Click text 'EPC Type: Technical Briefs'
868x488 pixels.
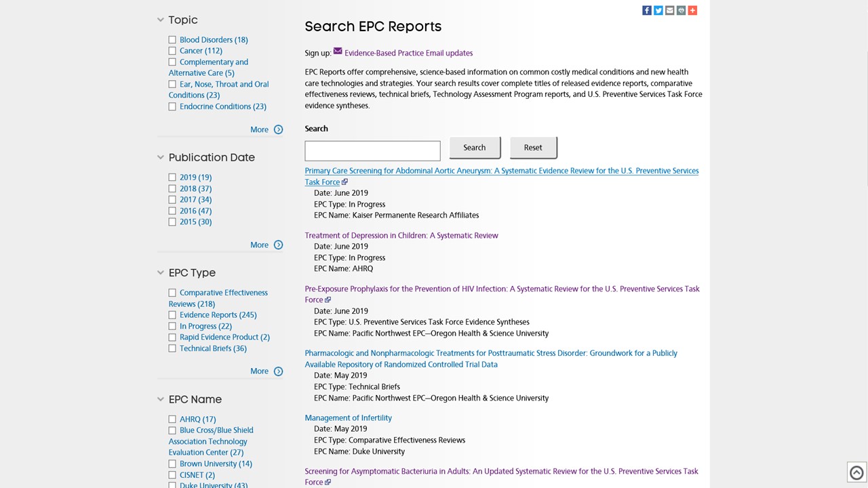[x=357, y=386]
